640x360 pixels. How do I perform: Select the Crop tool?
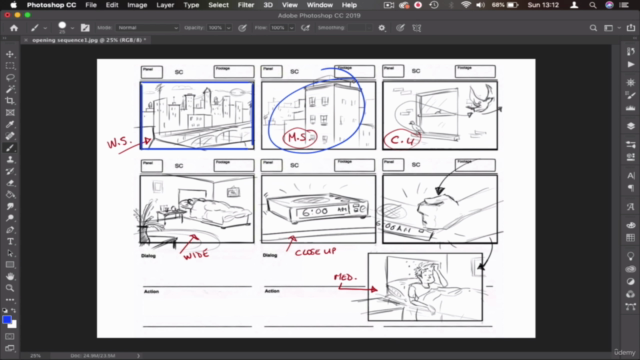tap(10, 101)
